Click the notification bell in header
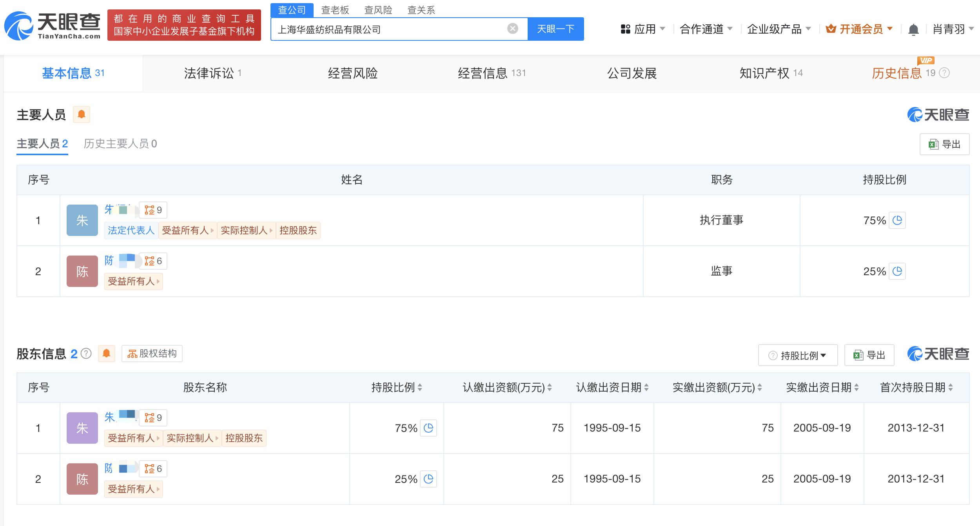980x526 pixels. point(913,29)
